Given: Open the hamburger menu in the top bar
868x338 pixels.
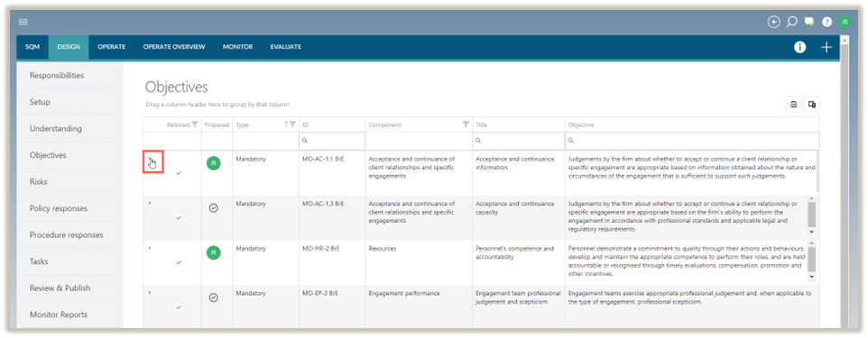Looking at the screenshot, I should [x=23, y=22].
